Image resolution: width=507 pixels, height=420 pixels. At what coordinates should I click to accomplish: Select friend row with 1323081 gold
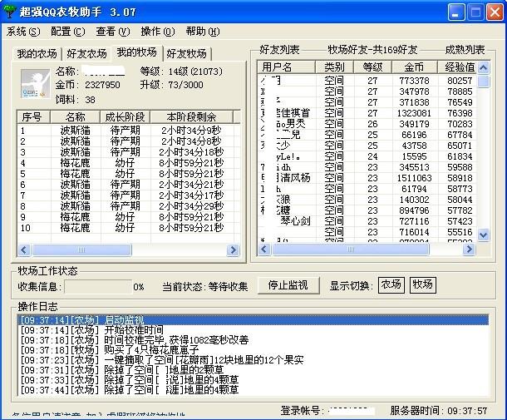[x=367, y=113]
